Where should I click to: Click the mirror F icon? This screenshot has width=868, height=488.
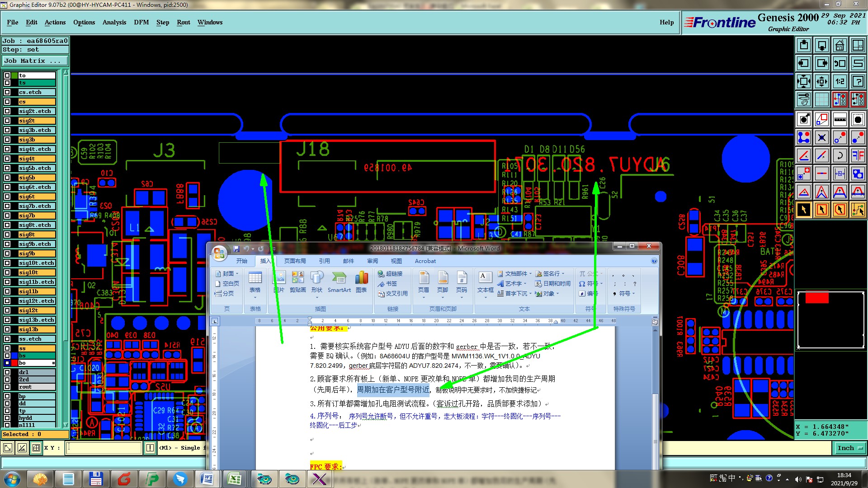[x=858, y=155]
